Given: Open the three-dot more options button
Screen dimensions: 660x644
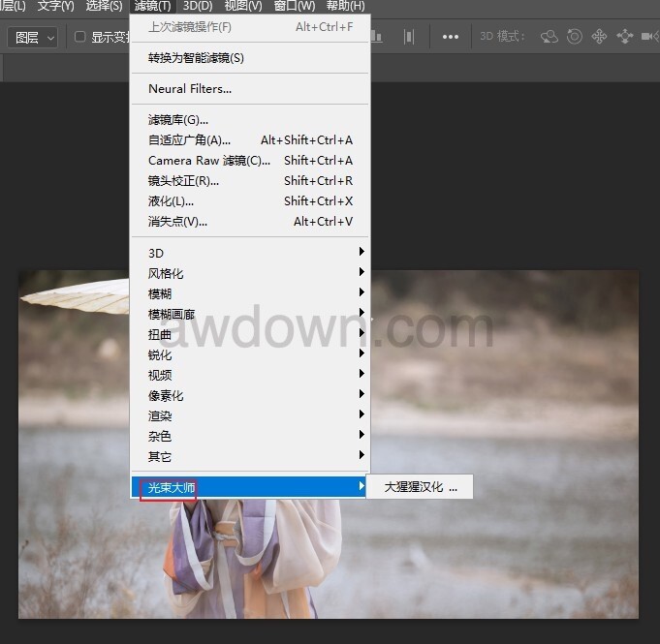Looking at the screenshot, I should (x=450, y=37).
